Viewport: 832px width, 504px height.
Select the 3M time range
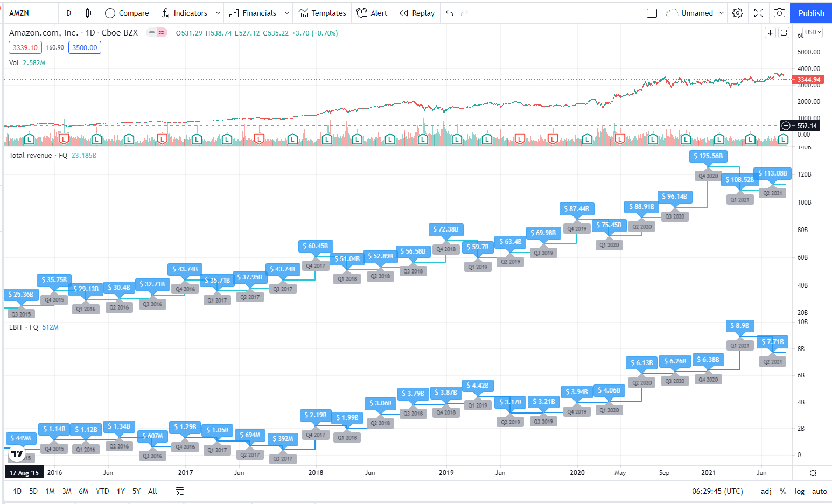click(67, 491)
